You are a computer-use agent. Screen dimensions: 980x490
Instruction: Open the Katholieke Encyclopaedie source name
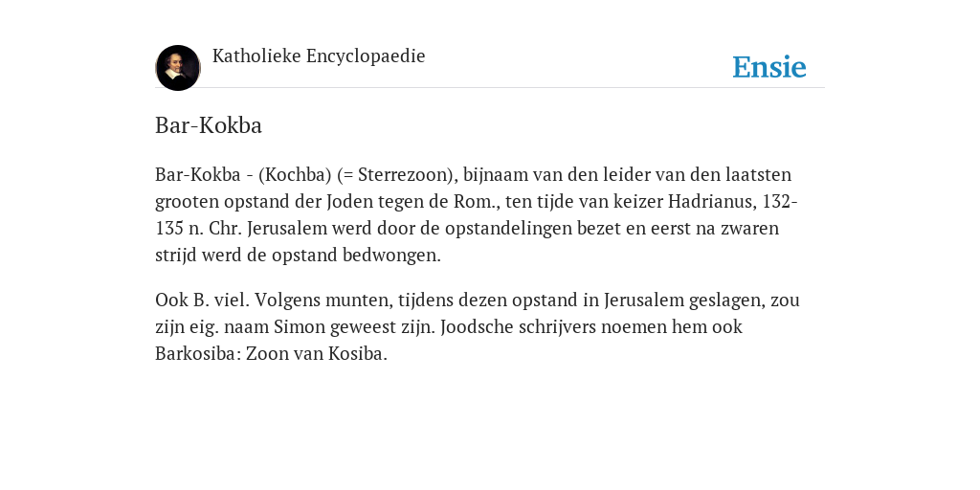(319, 56)
